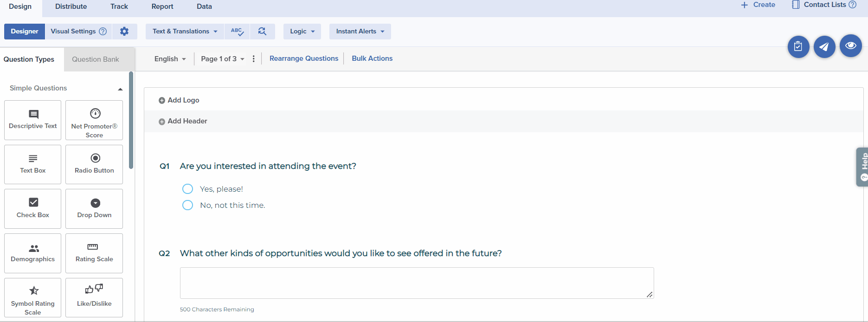Preview the survey with the eye icon
Image resolution: width=868 pixels, height=322 pixels.
[x=850, y=46]
